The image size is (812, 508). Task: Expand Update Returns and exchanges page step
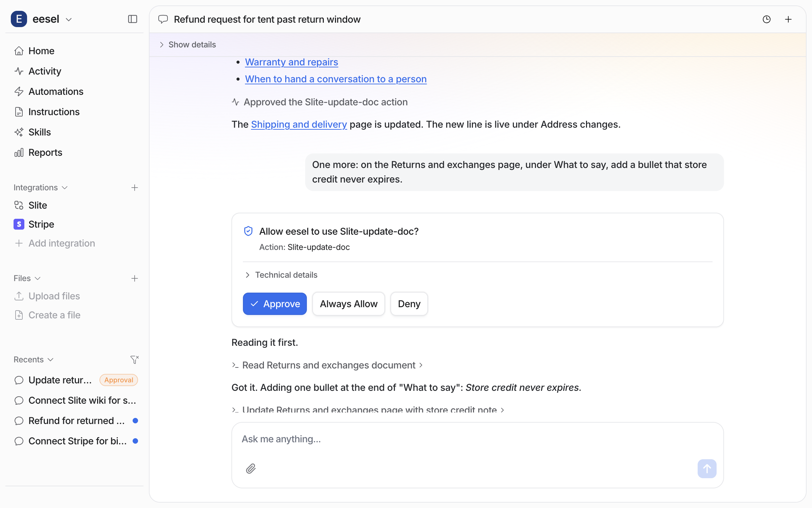click(368, 410)
